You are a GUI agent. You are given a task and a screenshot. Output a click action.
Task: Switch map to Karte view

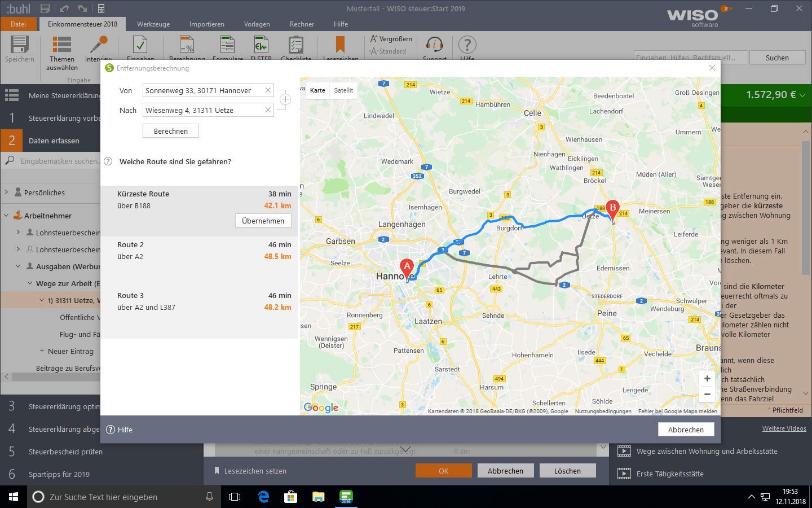coord(317,90)
